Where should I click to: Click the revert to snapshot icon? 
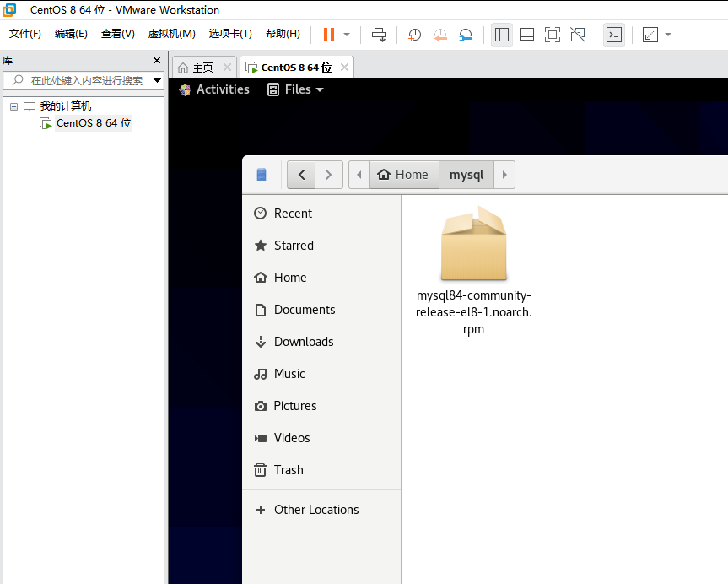point(440,35)
